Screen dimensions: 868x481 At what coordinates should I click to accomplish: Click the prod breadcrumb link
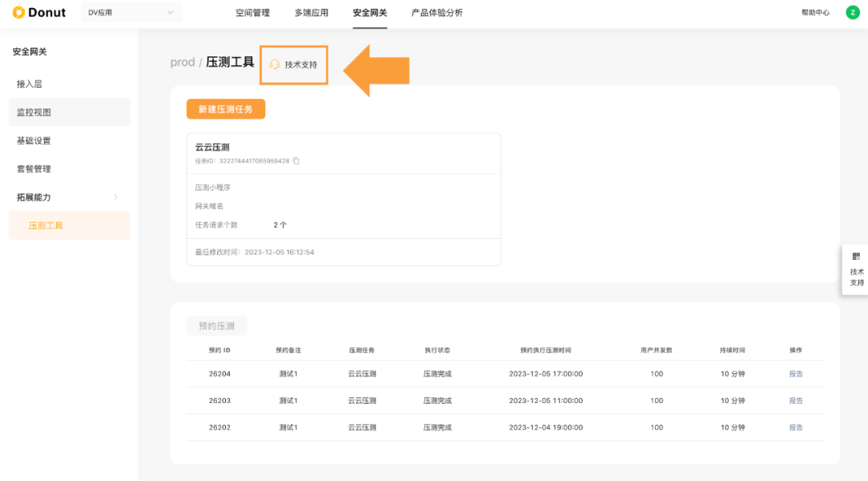(x=182, y=62)
